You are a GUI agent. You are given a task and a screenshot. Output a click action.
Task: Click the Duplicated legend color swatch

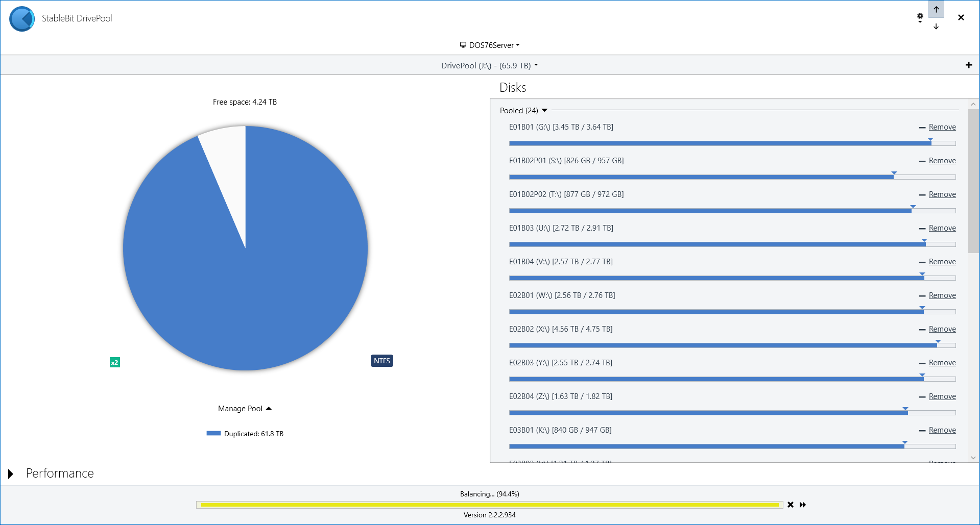(x=213, y=433)
